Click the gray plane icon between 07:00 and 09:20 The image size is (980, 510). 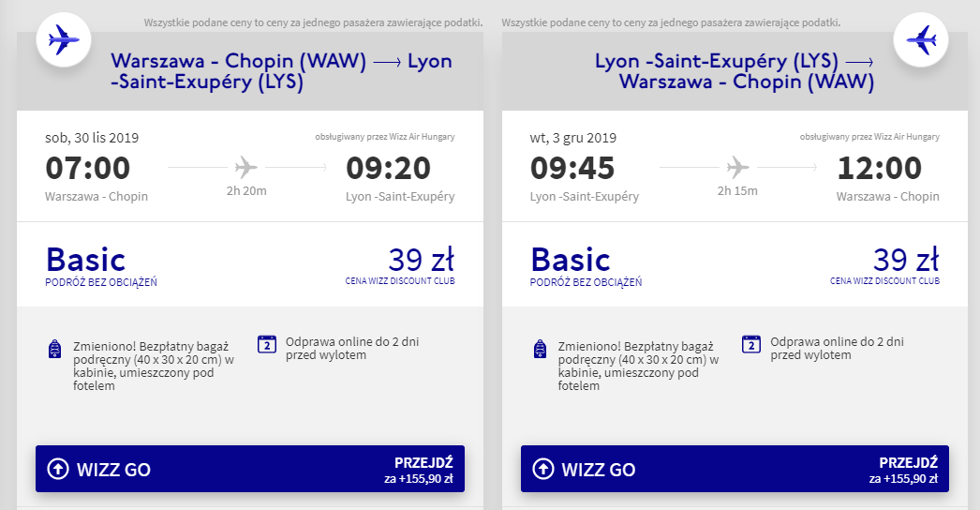point(246,167)
